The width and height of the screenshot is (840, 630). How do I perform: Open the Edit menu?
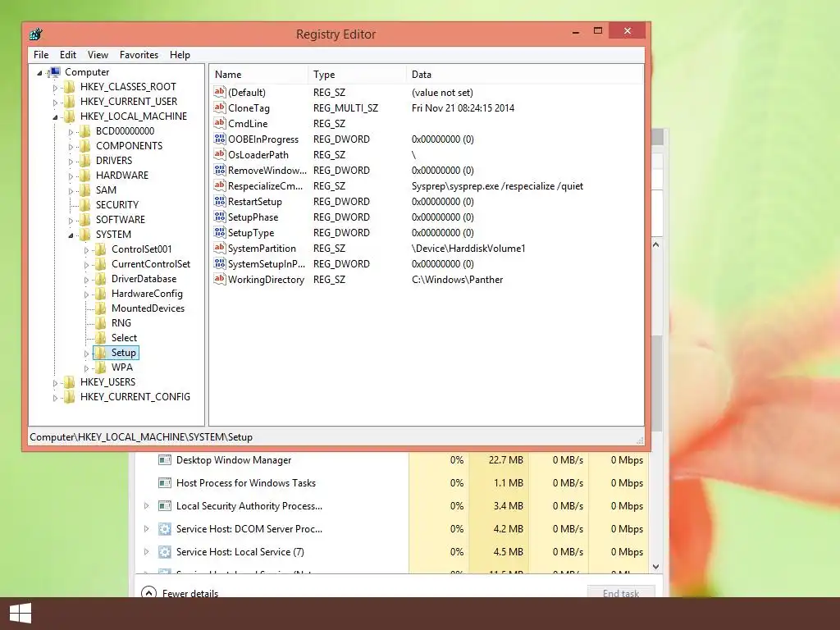(67, 55)
